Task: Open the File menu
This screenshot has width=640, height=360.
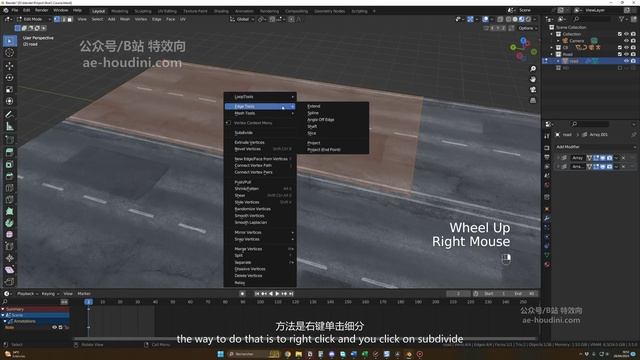Action: point(15,10)
